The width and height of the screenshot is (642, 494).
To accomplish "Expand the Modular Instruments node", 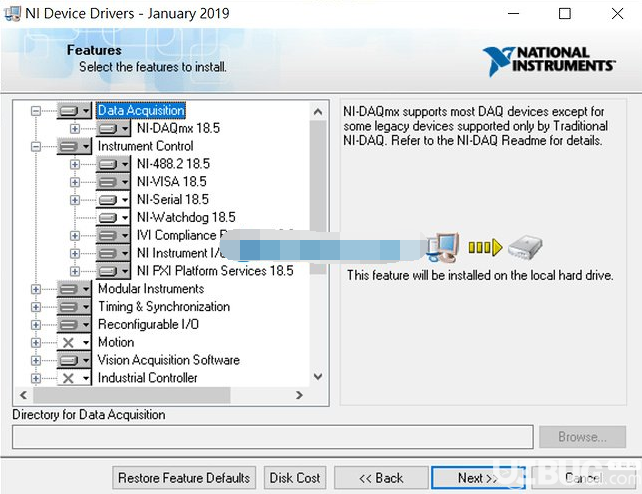I will (x=36, y=289).
